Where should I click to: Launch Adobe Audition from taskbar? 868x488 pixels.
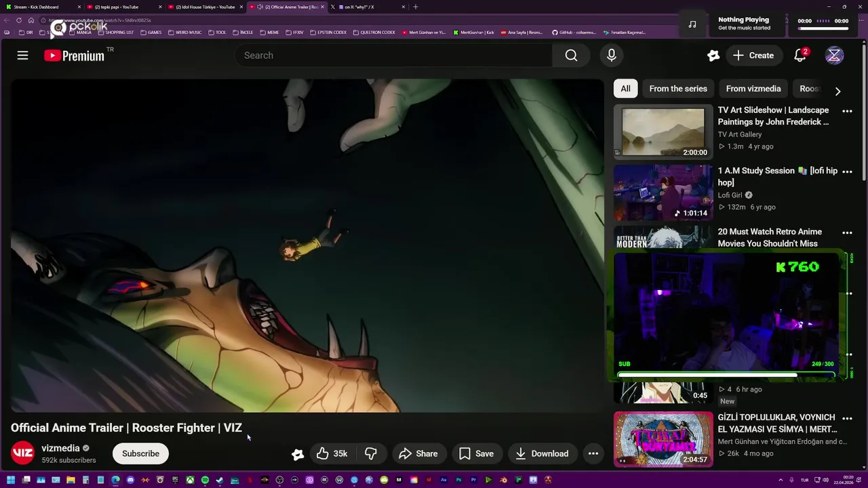coord(443,481)
